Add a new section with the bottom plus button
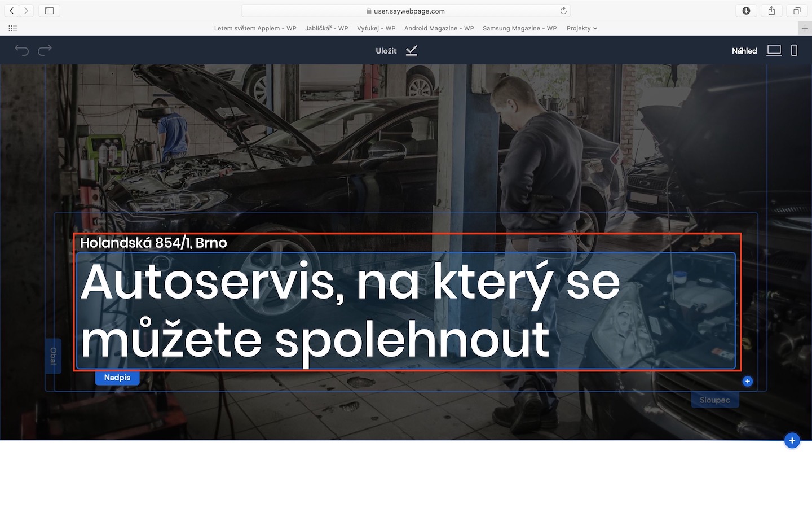This screenshot has width=812, height=508. 792,441
